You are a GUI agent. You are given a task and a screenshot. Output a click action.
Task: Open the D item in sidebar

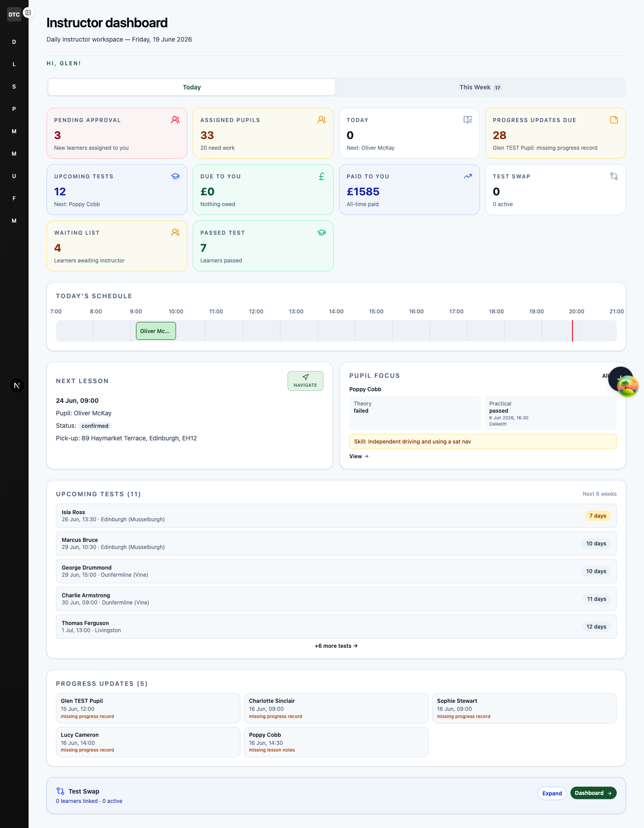(x=14, y=42)
